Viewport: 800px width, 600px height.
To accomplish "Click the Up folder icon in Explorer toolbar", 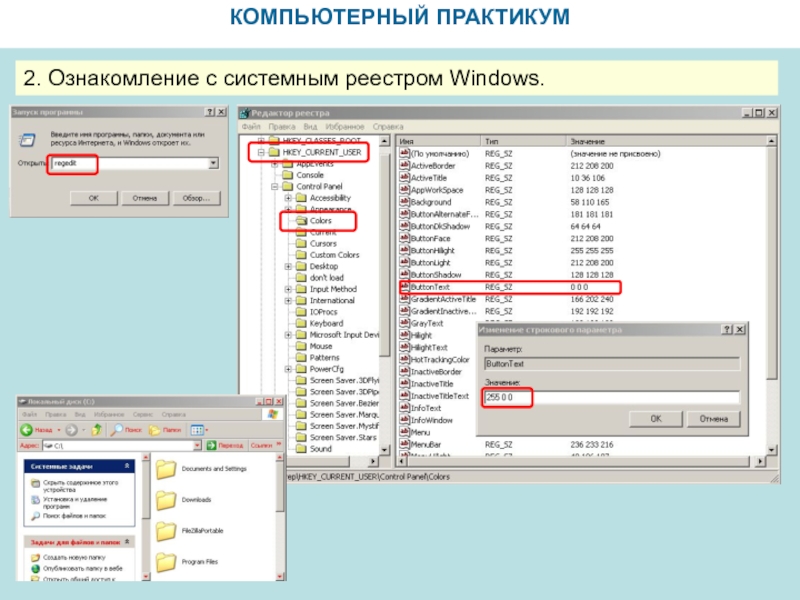I will coord(95,429).
